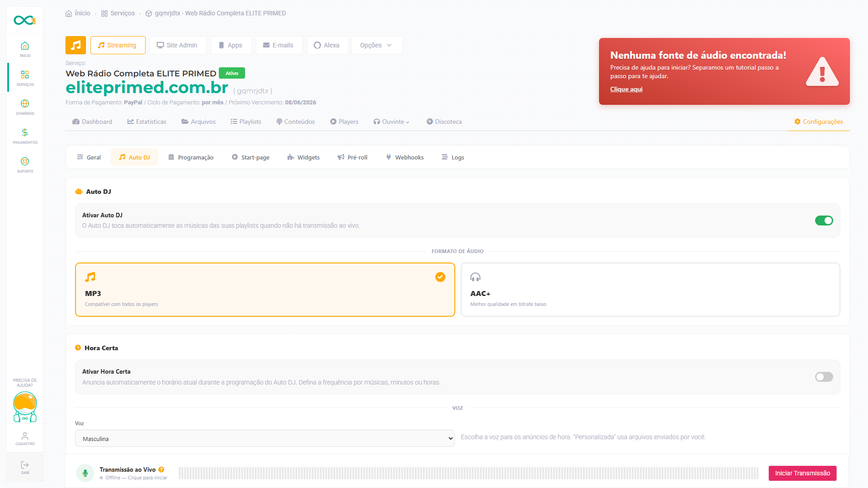
Task: Click Iniciar Transmissão button
Action: [802, 473]
